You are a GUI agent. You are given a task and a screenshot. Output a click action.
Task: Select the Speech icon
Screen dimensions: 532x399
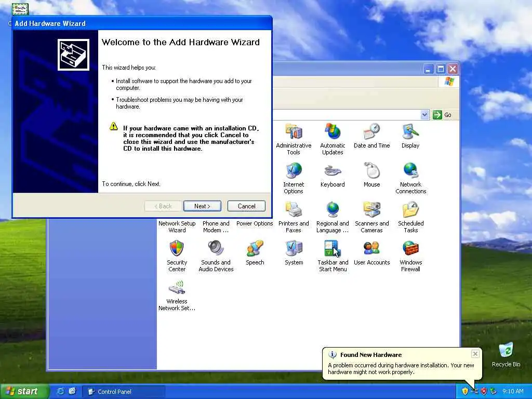click(x=255, y=249)
